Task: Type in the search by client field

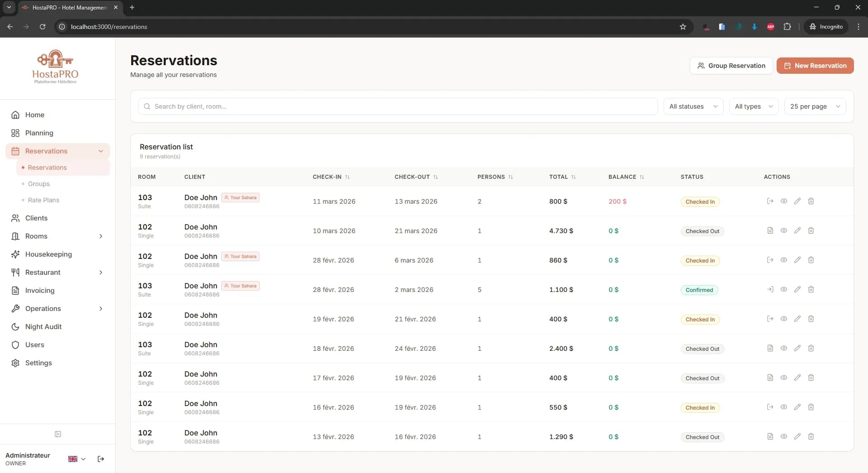Action: click(317, 106)
